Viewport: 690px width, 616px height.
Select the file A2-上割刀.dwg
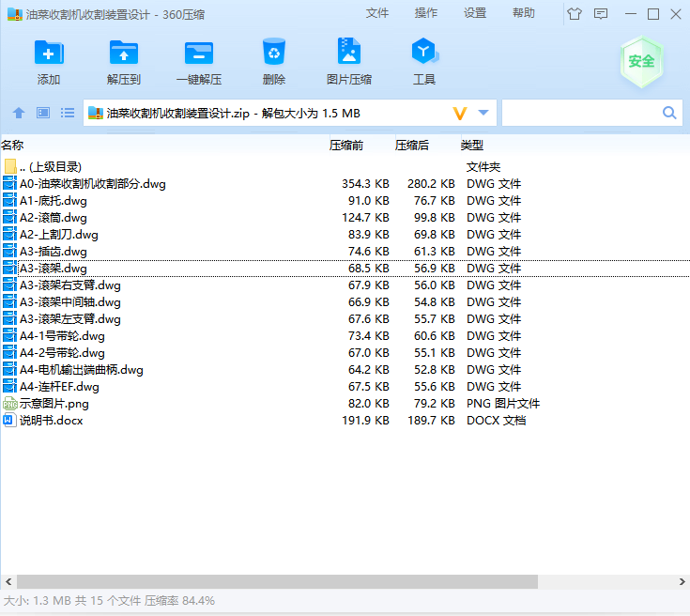pos(59,234)
